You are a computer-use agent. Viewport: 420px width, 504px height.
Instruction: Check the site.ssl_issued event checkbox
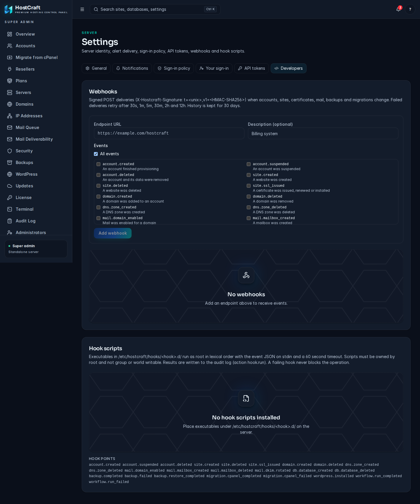[x=249, y=186]
